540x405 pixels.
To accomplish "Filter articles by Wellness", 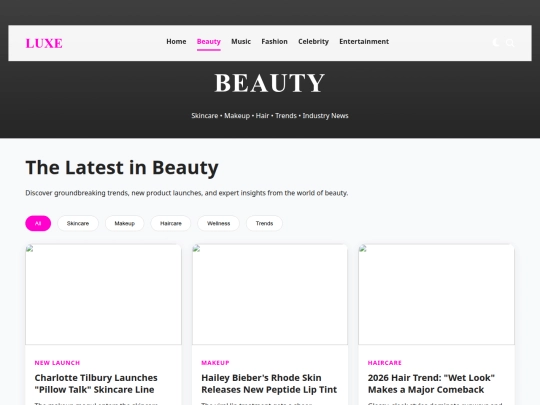I will (218, 224).
